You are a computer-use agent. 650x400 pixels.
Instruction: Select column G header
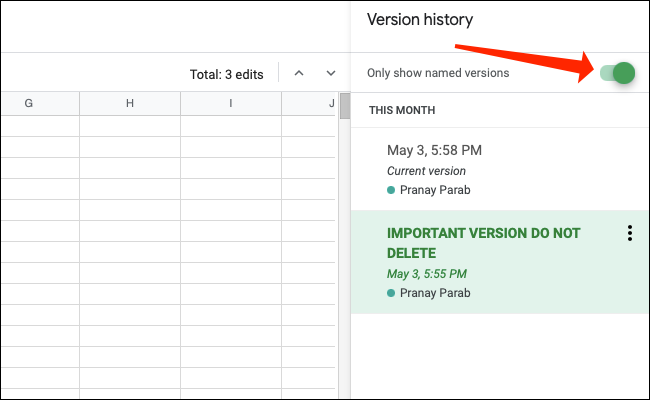pos(28,103)
